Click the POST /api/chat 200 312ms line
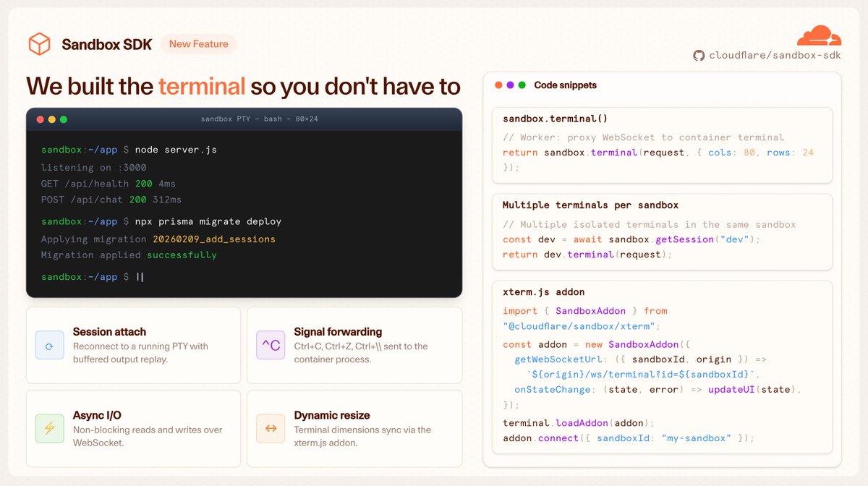 click(111, 200)
